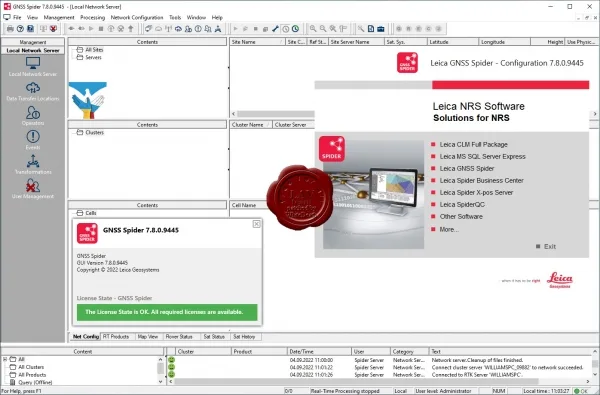Open the Window menu

tap(196, 18)
